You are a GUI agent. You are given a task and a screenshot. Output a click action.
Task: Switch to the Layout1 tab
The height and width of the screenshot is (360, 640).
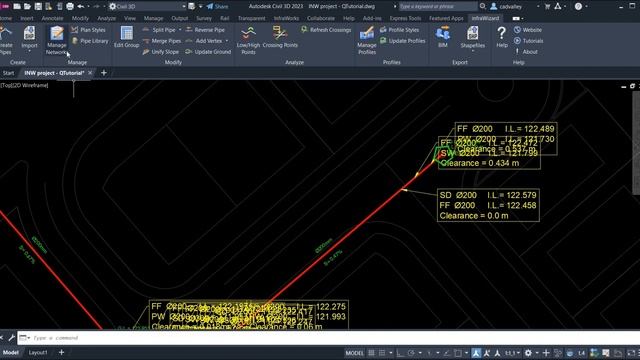tap(38, 352)
